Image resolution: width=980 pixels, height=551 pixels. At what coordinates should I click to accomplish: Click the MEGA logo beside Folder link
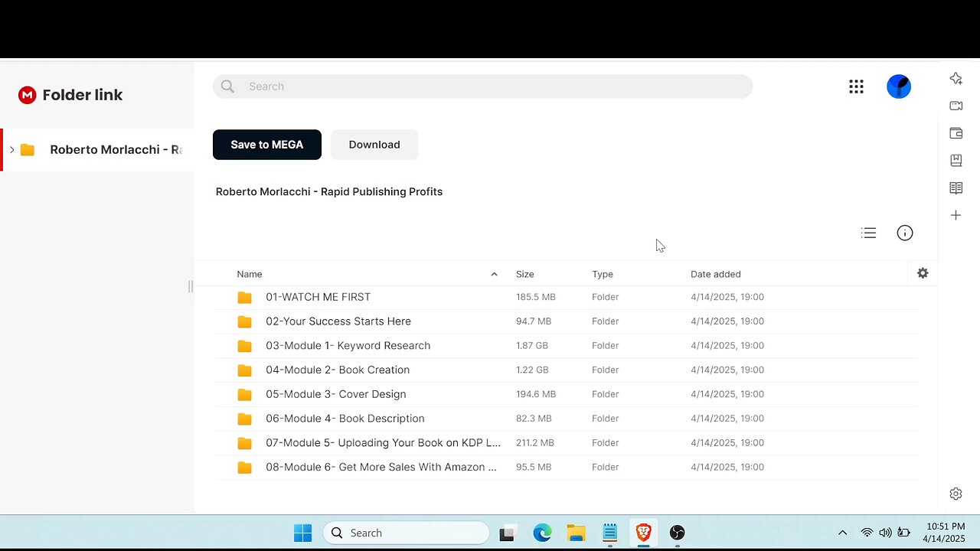28,95
